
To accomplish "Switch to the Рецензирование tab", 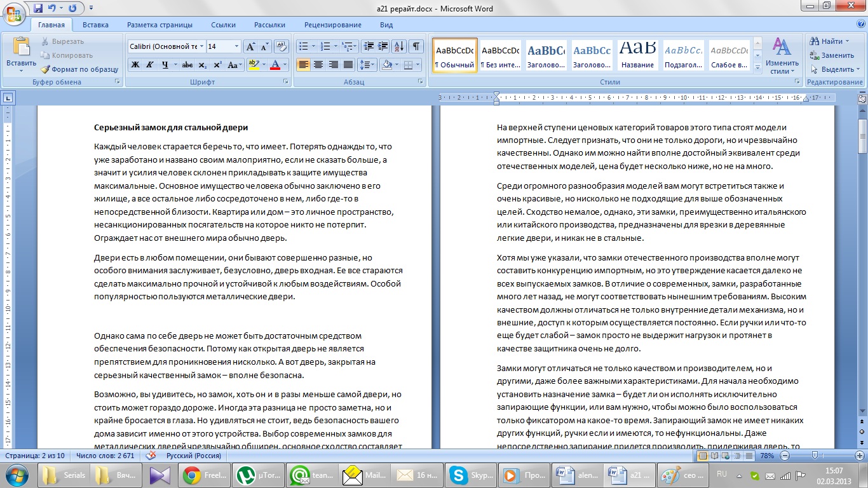I will 333,25.
